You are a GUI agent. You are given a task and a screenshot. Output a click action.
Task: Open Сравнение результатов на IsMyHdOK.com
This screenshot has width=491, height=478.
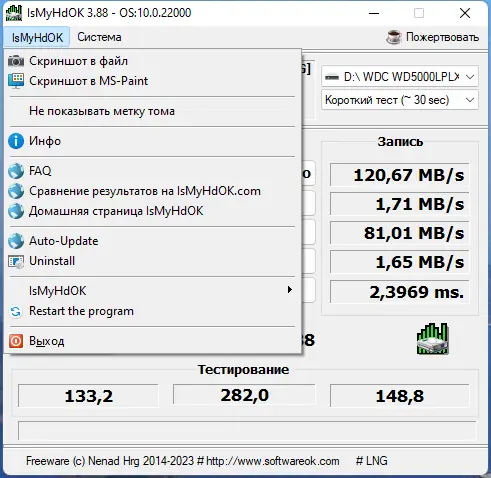tap(153, 191)
